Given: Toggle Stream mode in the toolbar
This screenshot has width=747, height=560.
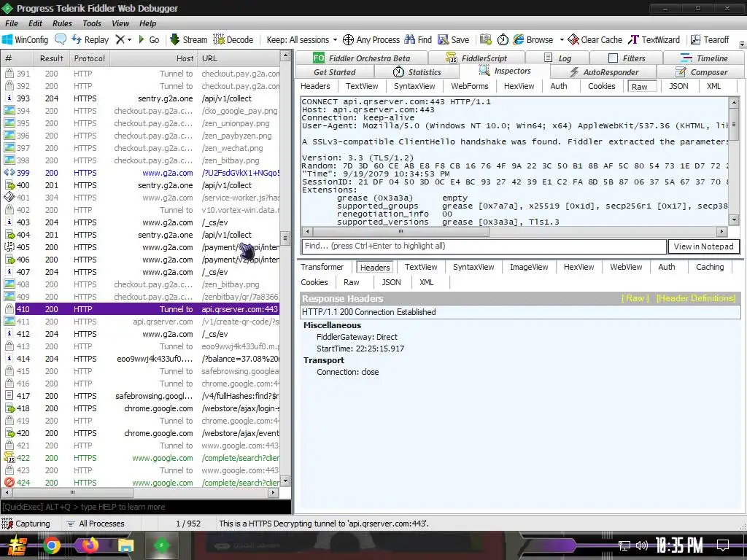Looking at the screenshot, I should pos(188,39).
